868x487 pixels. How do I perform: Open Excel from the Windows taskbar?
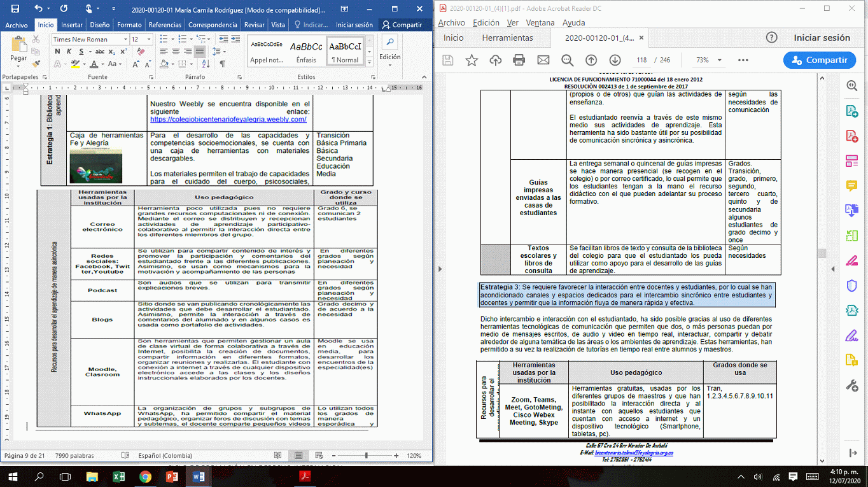118,476
